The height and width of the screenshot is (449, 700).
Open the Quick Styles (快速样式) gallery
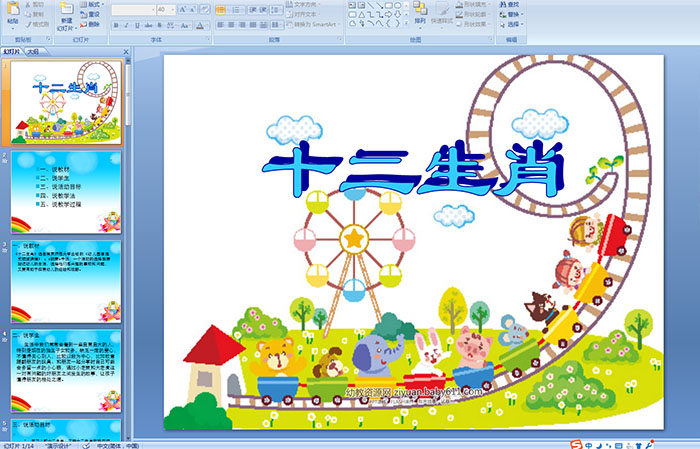pos(442,15)
